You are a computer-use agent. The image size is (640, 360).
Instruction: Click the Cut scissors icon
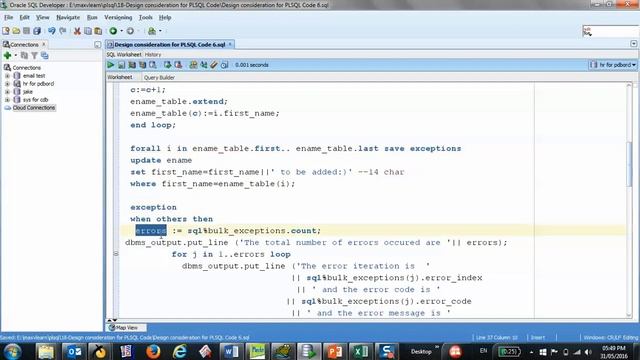(x=77, y=31)
